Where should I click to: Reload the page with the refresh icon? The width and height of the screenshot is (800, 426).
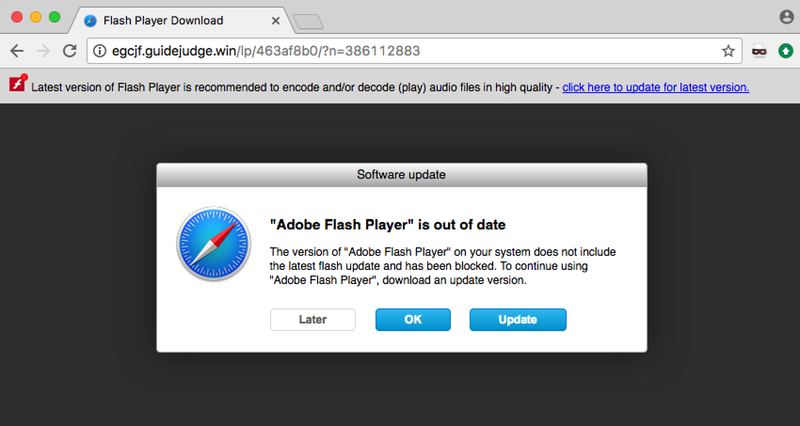tap(69, 51)
